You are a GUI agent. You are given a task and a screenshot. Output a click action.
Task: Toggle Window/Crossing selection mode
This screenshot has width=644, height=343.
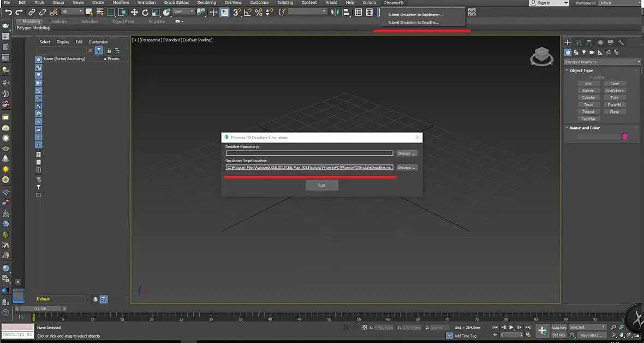(122, 13)
